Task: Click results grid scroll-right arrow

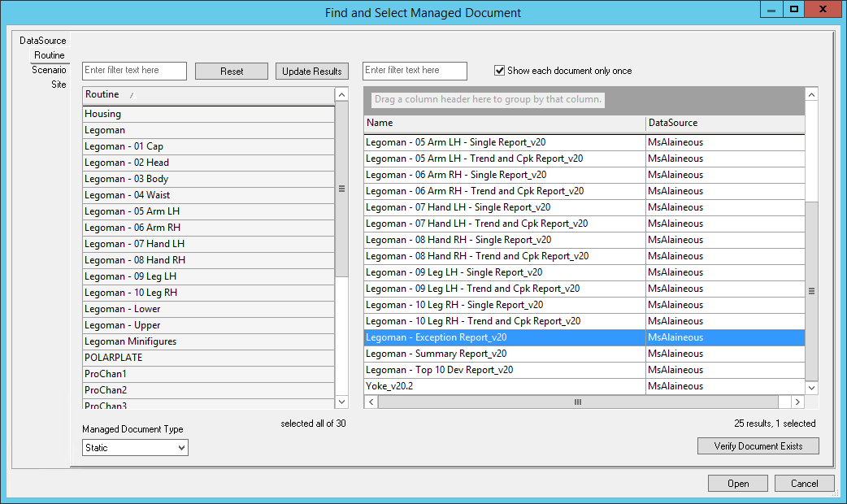Action: 797,402
